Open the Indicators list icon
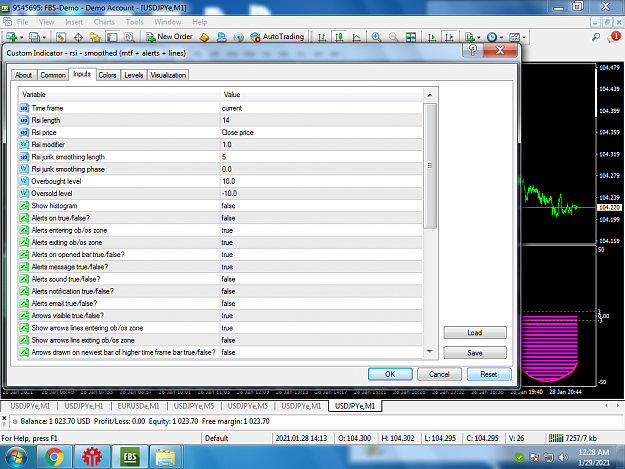 pyautogui.click(x=470, y=37)
